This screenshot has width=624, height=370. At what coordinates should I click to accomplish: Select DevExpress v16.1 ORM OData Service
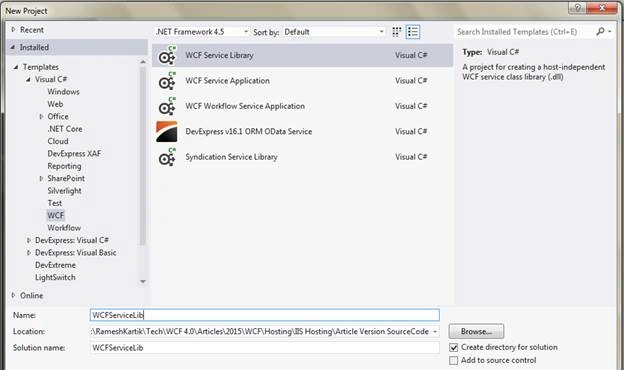(302, 132)
